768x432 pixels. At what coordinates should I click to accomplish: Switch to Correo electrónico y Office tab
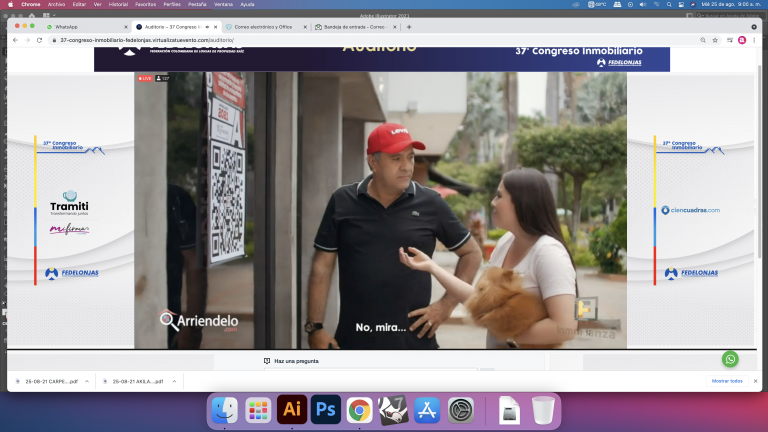pyautogui.click(x=264, y=27)
